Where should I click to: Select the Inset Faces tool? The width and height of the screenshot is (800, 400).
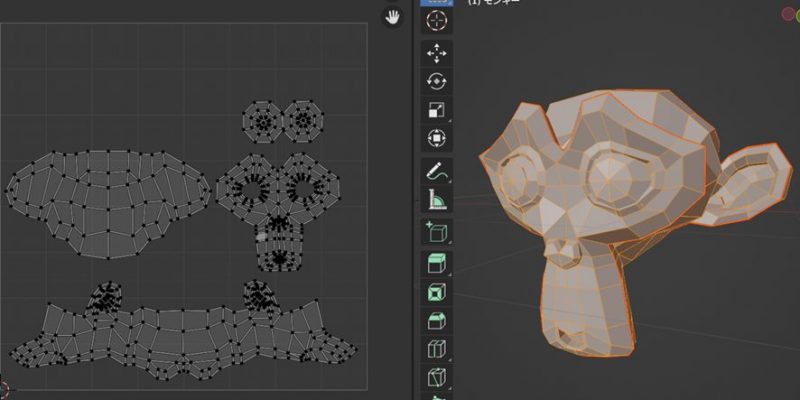[x=436, y=292]
